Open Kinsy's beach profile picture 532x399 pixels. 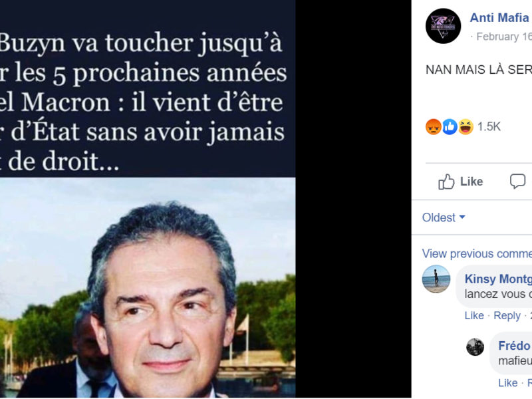436,279
